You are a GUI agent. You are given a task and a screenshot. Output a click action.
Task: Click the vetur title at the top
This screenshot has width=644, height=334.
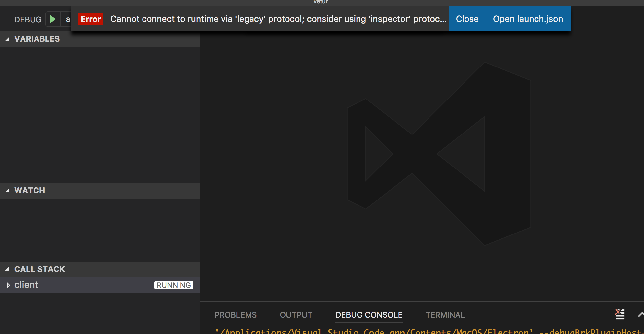click(x=320, y=2)
